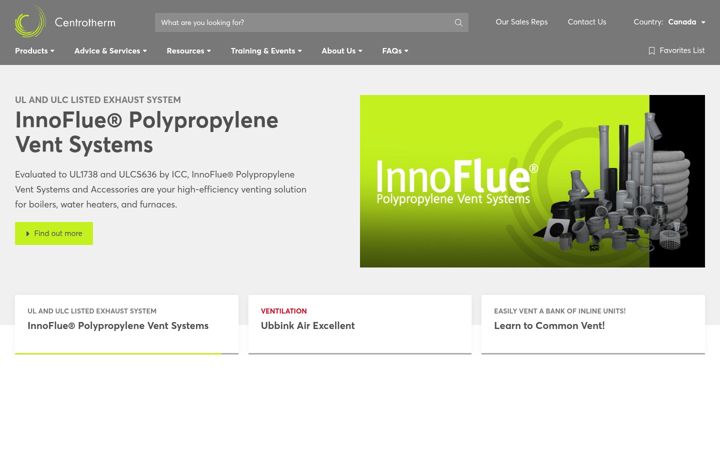The width and height of the screenshot is (720, 450).
Task: Click the Centrotherm brand name text
Action: point(85,22)
